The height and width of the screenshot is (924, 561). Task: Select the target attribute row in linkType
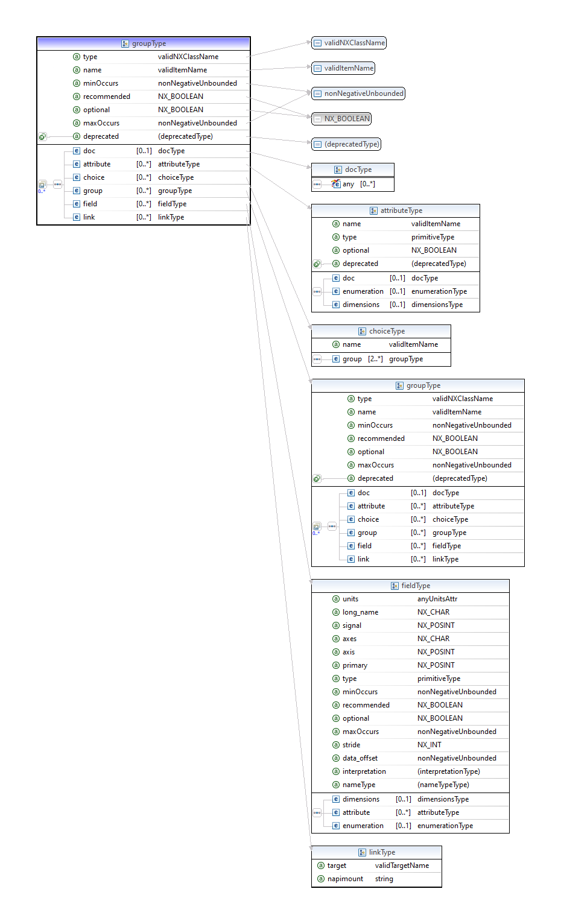(376, 865)
